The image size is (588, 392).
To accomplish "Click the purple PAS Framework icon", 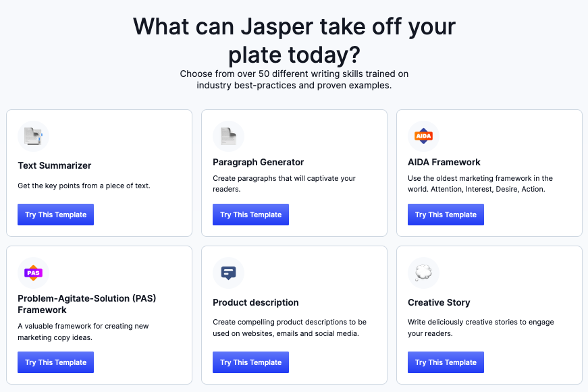I will click(x=33, y=273).
